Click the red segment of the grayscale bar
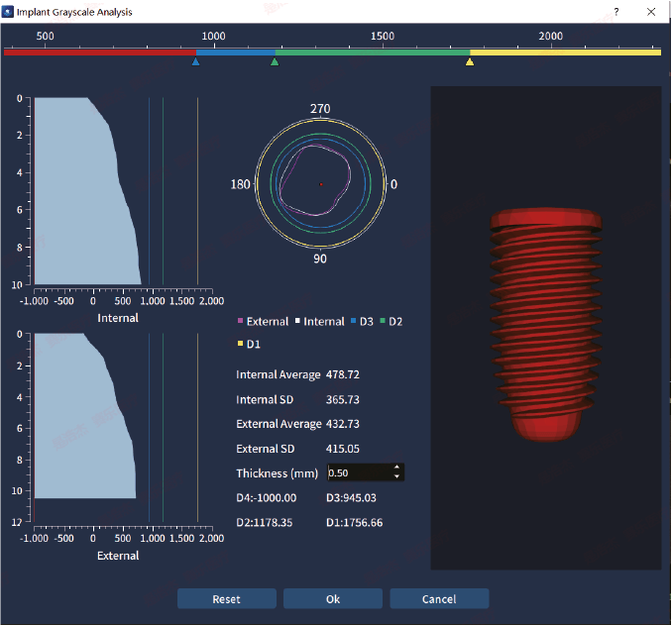672x625 pixels. point(100,52)
